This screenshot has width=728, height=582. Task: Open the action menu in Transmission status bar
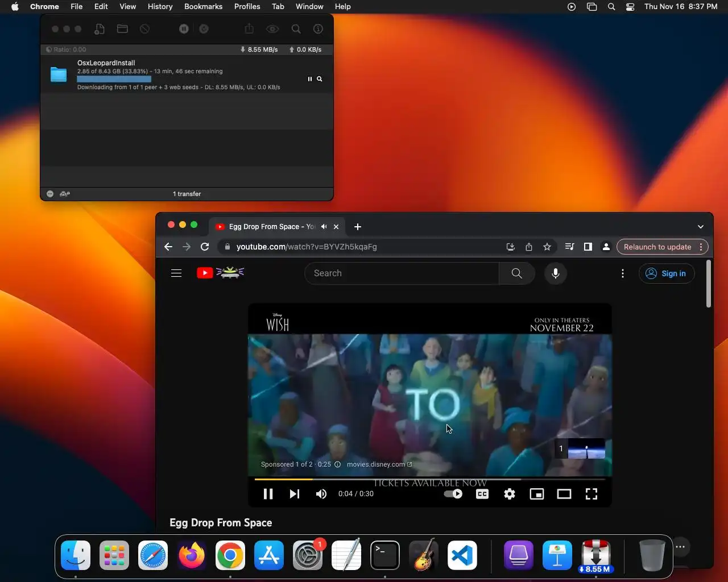(x=50, y=194)
